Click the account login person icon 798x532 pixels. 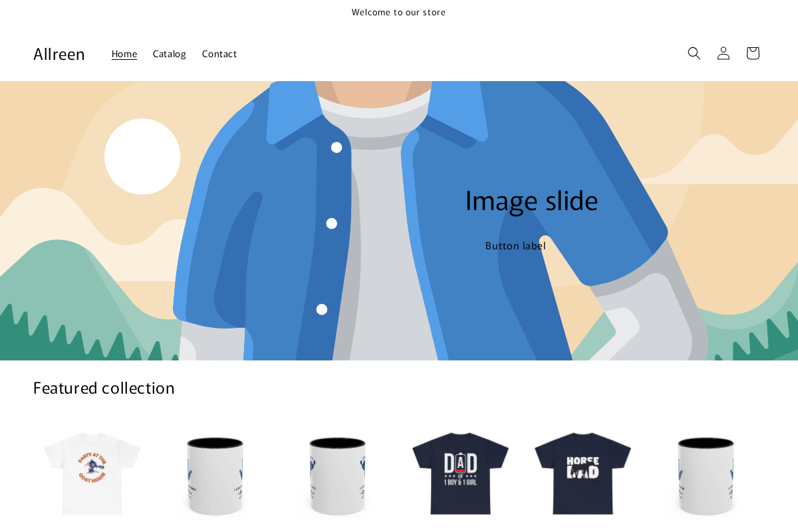point(723,53)
